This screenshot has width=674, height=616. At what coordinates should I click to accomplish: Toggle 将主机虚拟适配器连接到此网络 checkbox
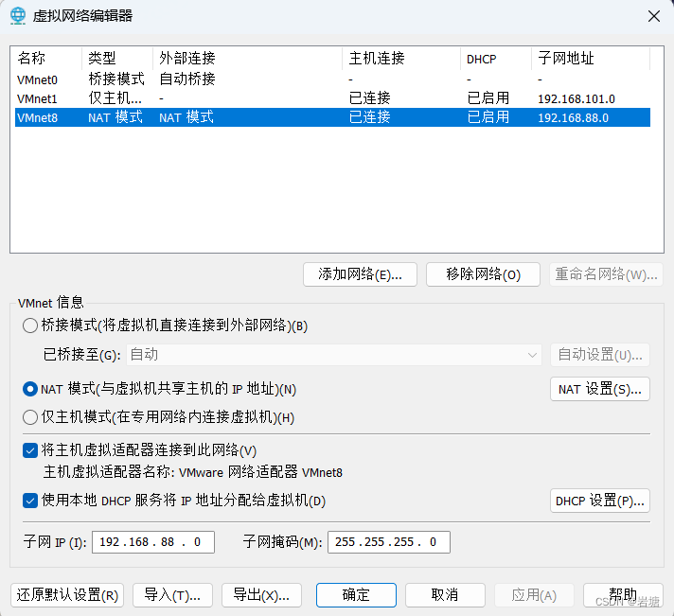pyautogui.click(x=30, y=450)
